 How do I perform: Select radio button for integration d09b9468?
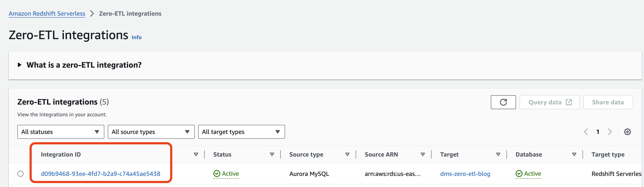tap(20, 174)
